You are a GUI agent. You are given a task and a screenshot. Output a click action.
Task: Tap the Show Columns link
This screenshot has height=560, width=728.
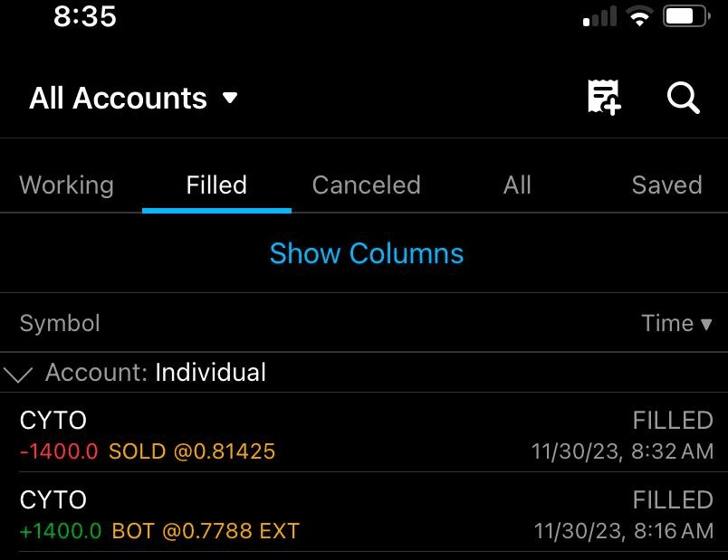coord(366,253)
